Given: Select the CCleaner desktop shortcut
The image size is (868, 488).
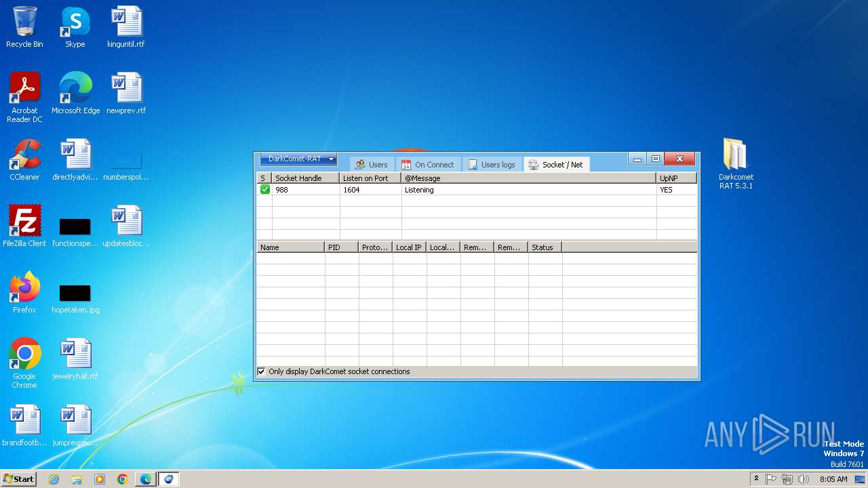Looking at the screenshot, I should click(x=24, y=160).
